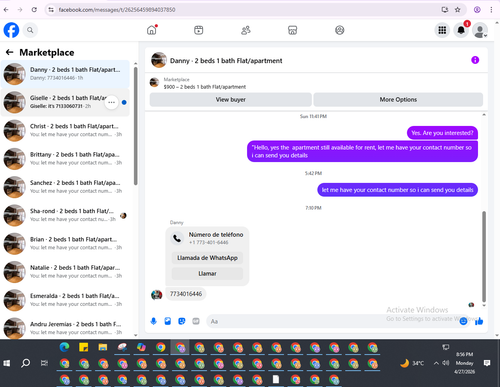Open the Andru Jeremias conversation
This screenshot has width=500, height=387.
[65, 328]
